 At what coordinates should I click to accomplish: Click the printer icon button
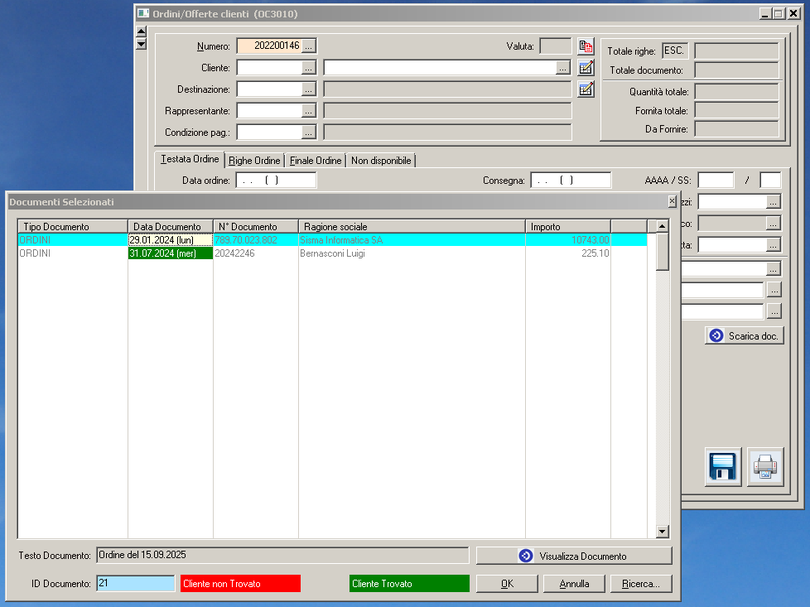pos(765,466)
